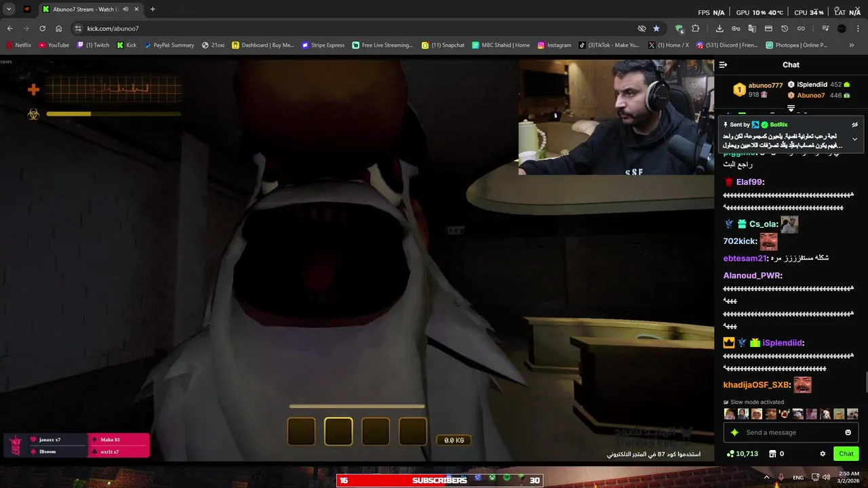Click the green shield extension with badge
868x488 pixels.
tap(679, 28)
